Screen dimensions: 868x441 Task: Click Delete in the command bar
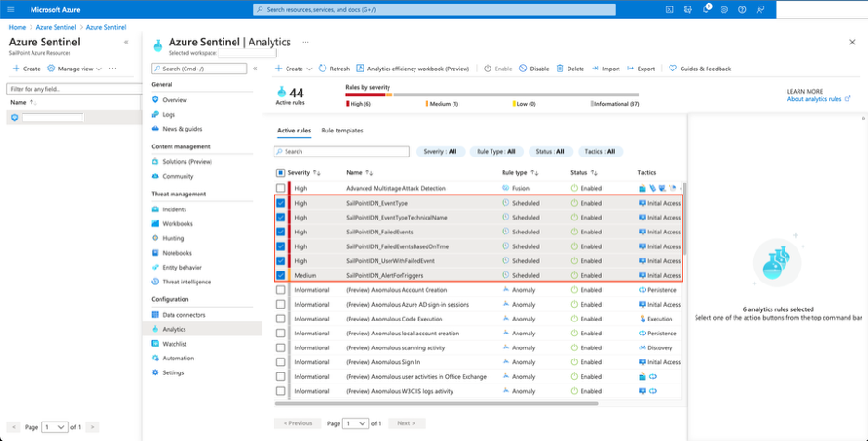[570, 69]
